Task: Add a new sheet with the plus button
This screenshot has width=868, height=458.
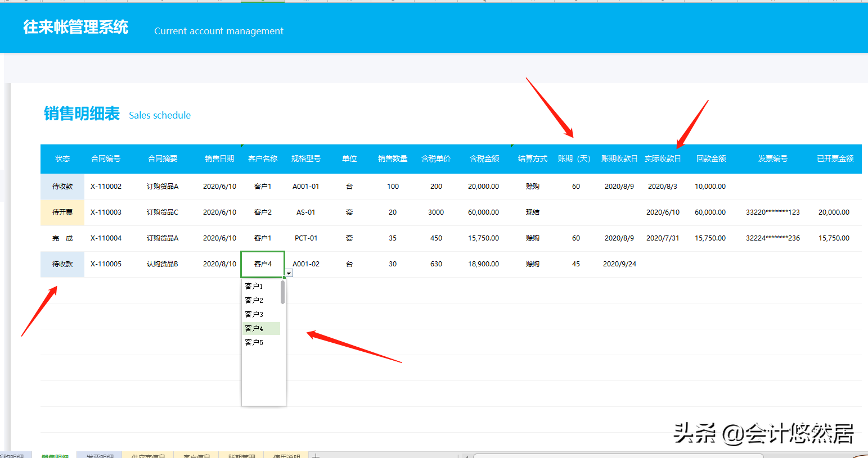Action: (x=316, y=456)
